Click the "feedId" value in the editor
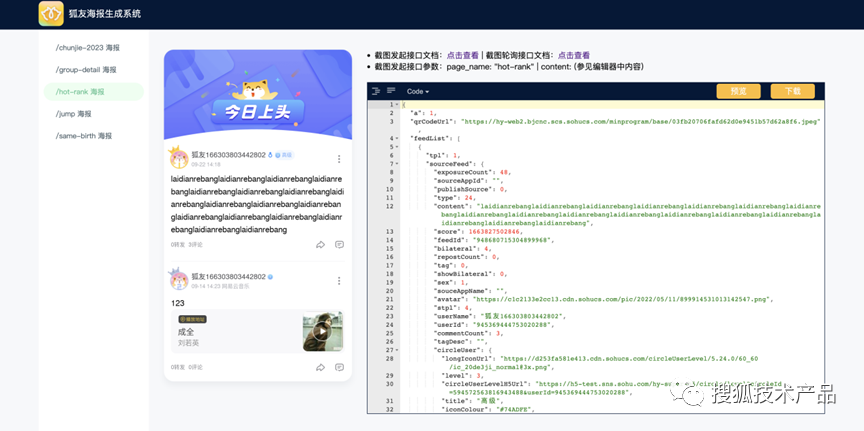This screenshot has width=864, height=431. coord(511,240)
